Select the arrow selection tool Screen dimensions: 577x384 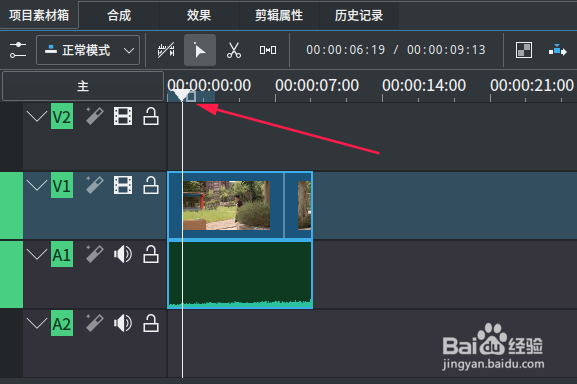click(x=200, y=50)
